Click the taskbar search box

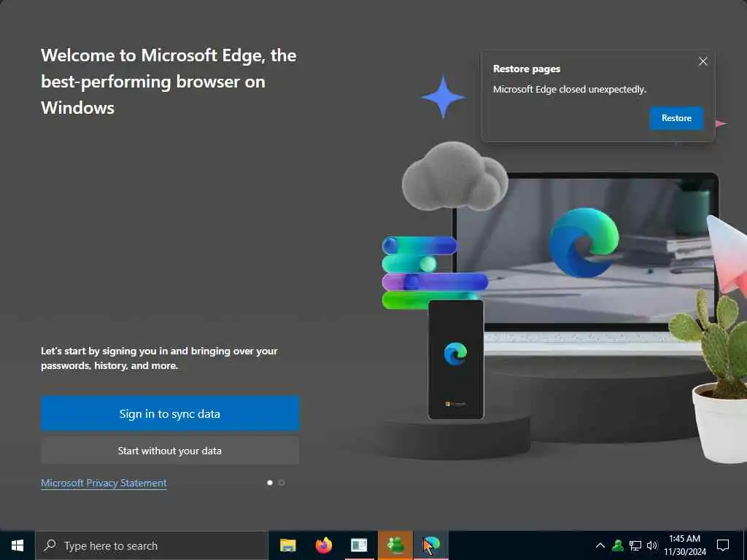152,545
